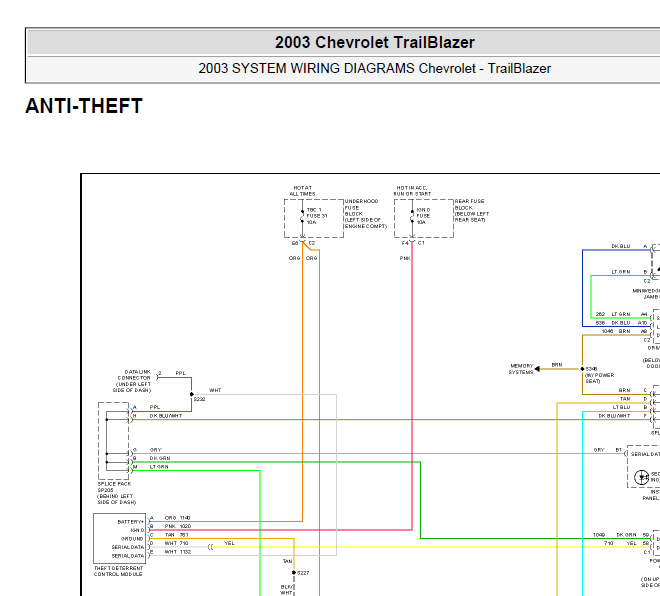660x596 pixels.
Task: Click the S348 splice dot
Action: coord(583,369)
